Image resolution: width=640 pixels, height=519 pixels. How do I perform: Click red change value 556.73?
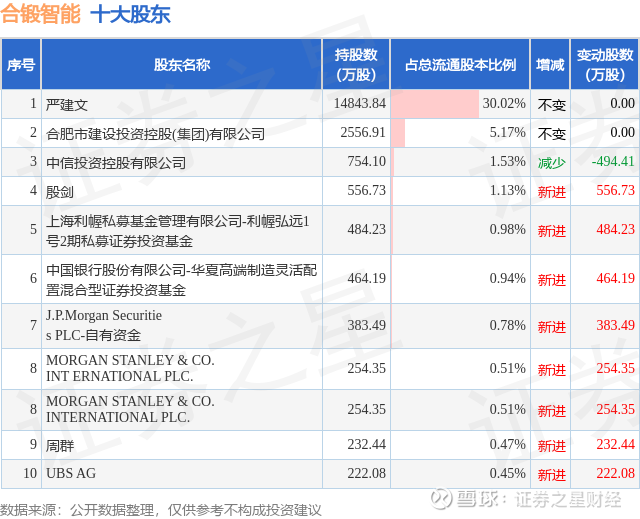(616, 190)
